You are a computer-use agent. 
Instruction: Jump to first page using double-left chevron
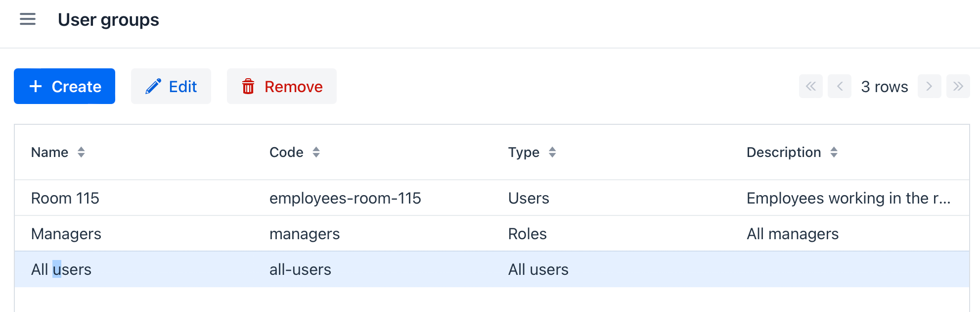pyautogui.click(x=810, y=86)
